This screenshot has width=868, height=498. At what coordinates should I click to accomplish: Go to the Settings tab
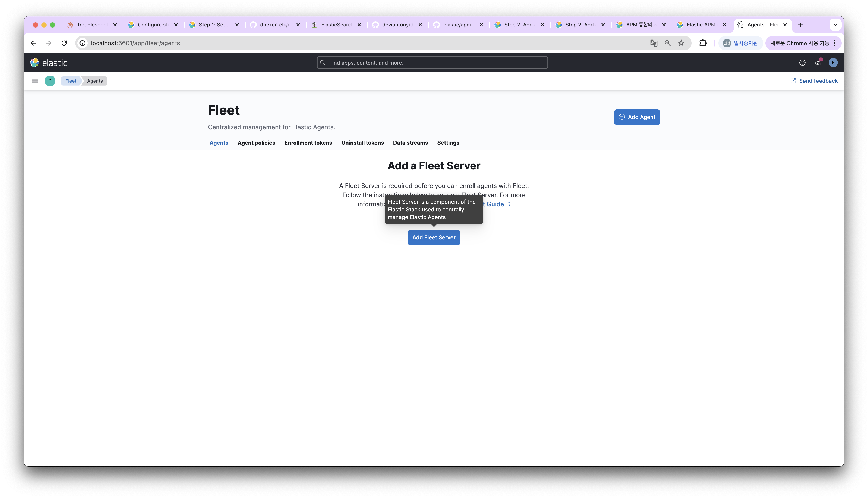pyautogui.click(x=448, y=143)
